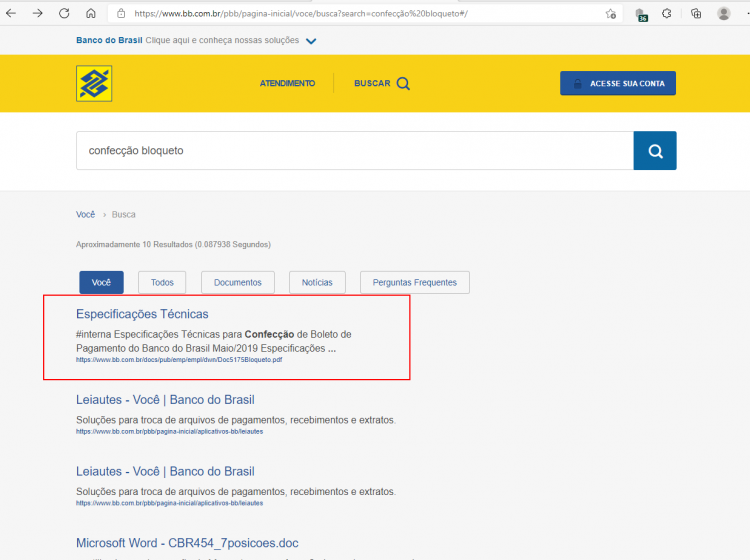Select the Você filter tab
This screenshot has height=560, width=750.
(101, 283)
